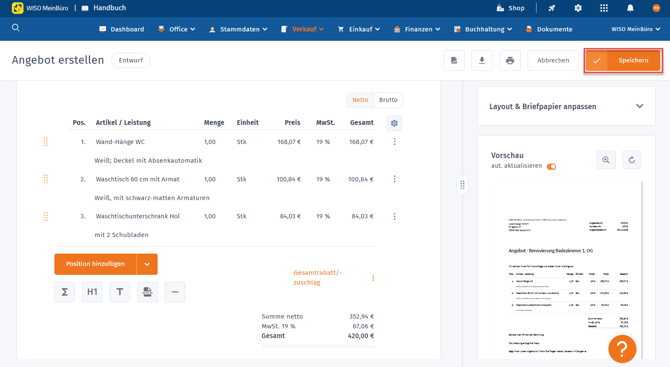The image size is (670, 367).
Task: Open the search magnifier in the navigation bar
Action: click(15, 28)
